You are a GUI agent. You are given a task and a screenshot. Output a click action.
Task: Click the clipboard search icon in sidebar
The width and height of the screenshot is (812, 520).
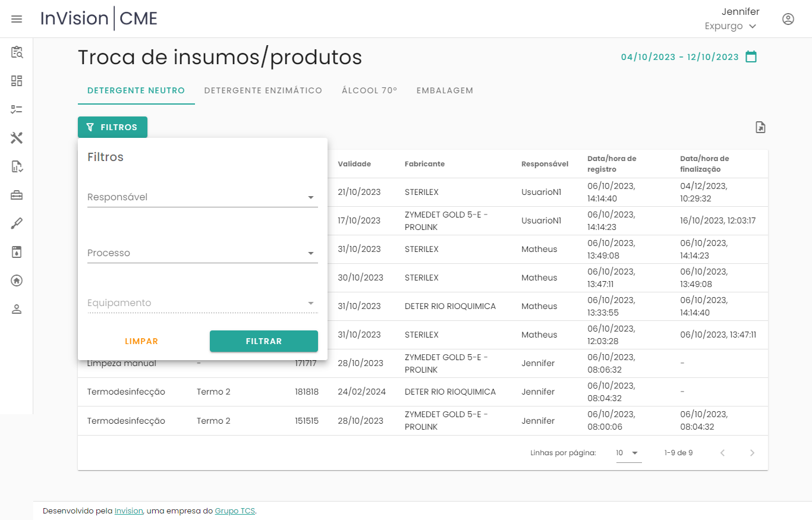(x=17, y=52)
